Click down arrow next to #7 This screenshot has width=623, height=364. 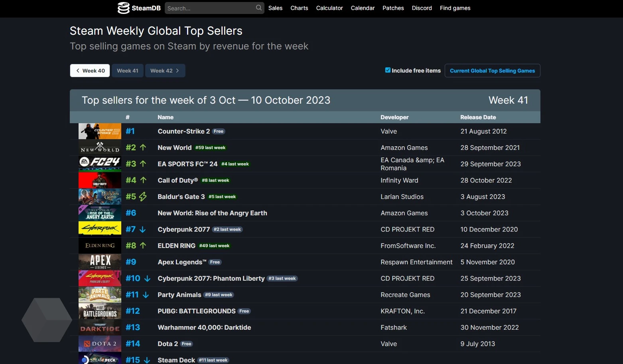tap(142, 230)
